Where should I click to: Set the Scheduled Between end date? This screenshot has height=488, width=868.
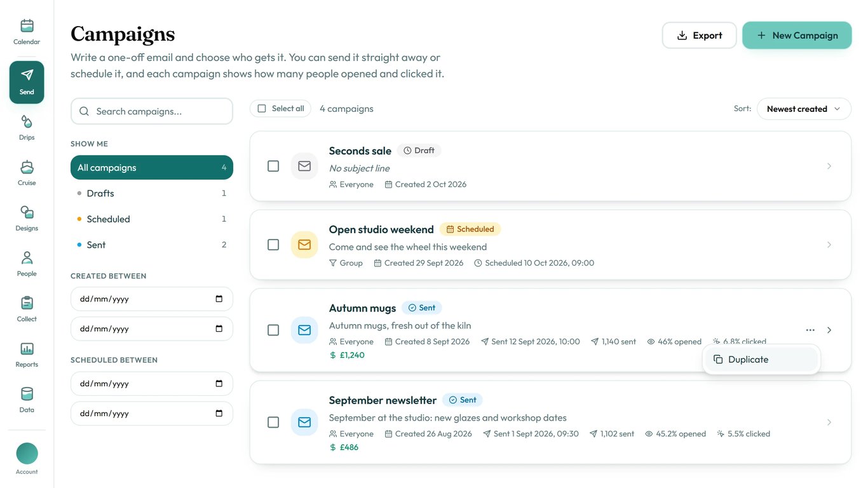point(152,413)
